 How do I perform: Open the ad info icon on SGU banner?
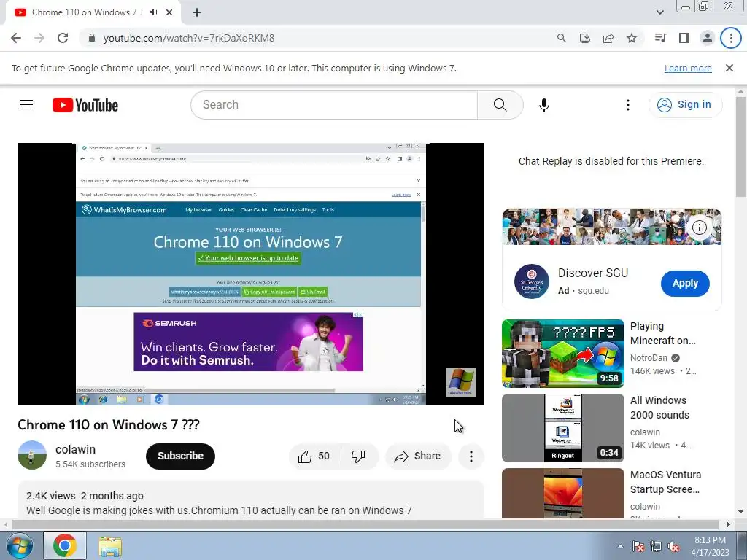[x=700, y=227]
